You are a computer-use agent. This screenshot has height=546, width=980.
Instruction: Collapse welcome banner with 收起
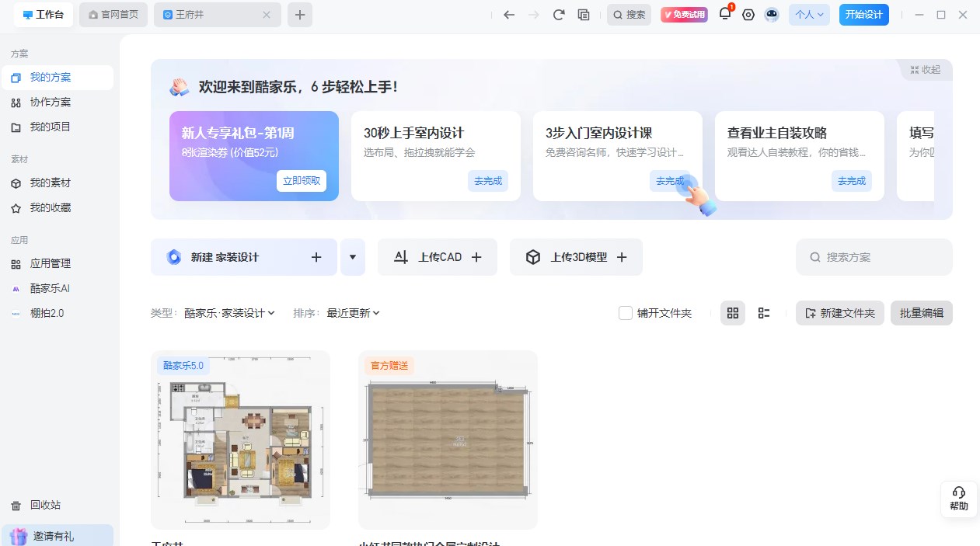[x=926, y=70]
